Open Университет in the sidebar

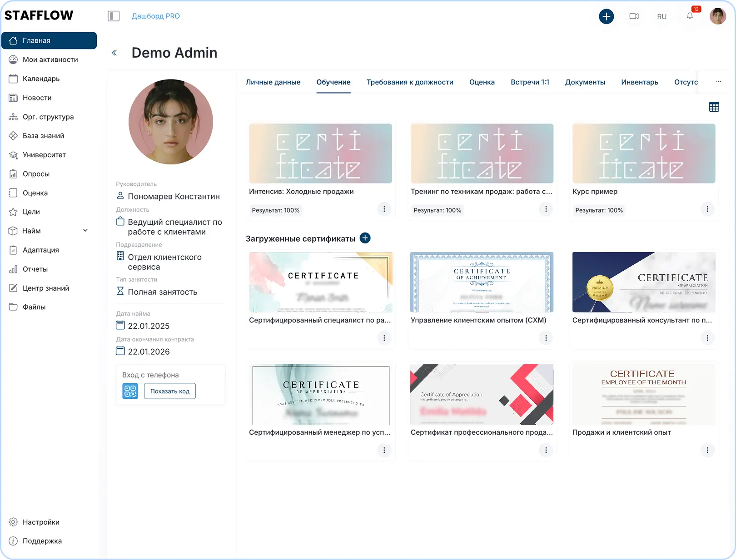pyautogui.click(x=44, y=155)
